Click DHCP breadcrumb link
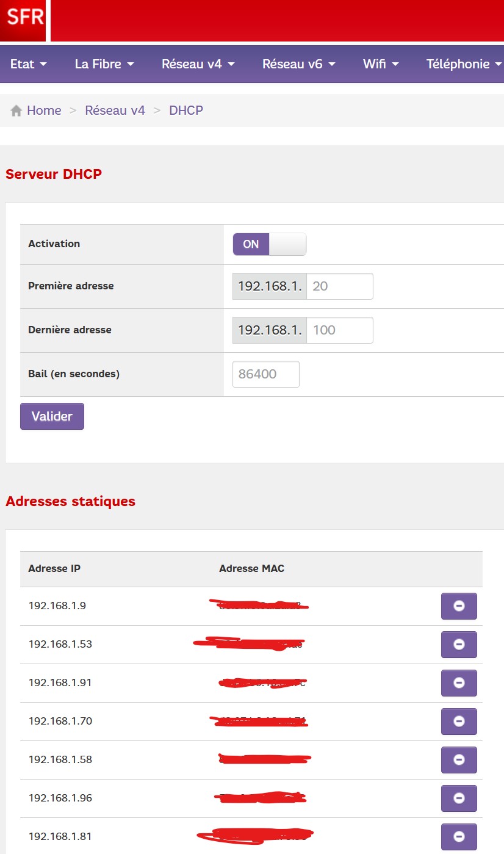This screenshot has height=854, width=504. pyautogui.click(x=186, y=110)
